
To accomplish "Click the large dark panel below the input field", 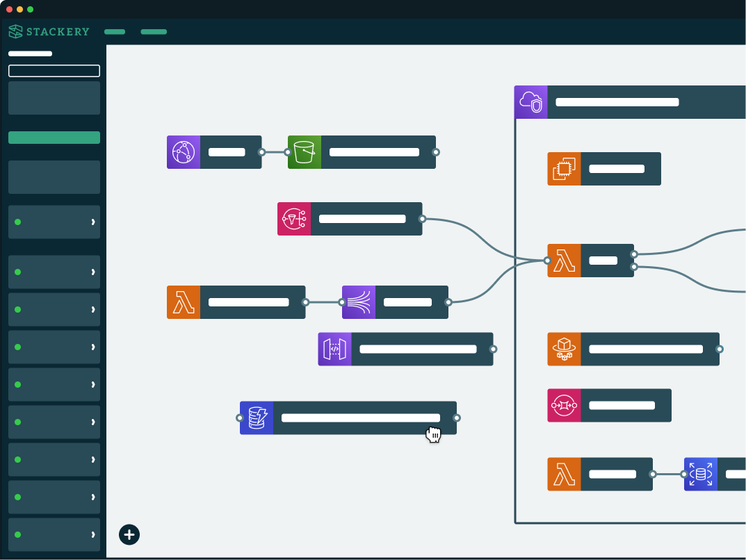I will click(x=54, y=98).
